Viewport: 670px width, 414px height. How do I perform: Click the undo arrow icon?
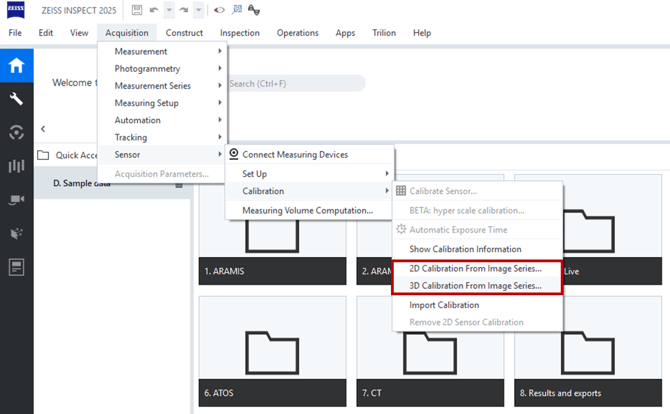pos(153,10)
